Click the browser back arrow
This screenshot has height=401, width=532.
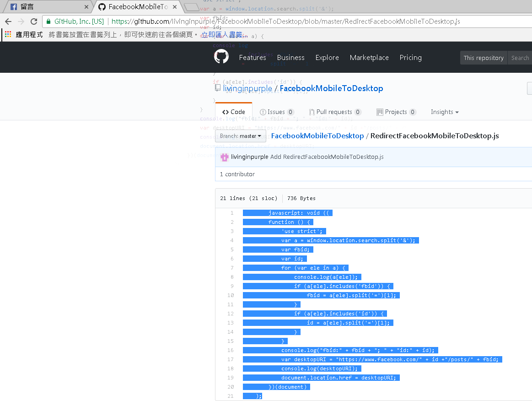pos(8,22)
